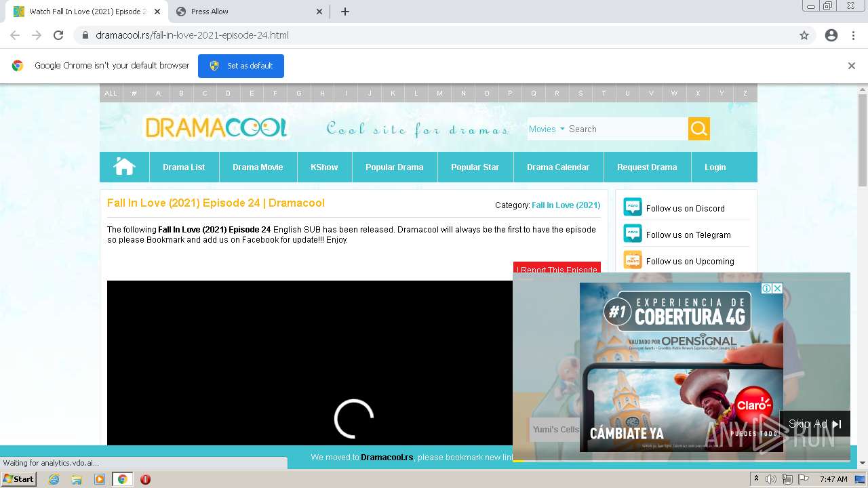Click the Chrome taskbar icon
The width and height of the screenshot is (868, 488).
coord(122,479)
